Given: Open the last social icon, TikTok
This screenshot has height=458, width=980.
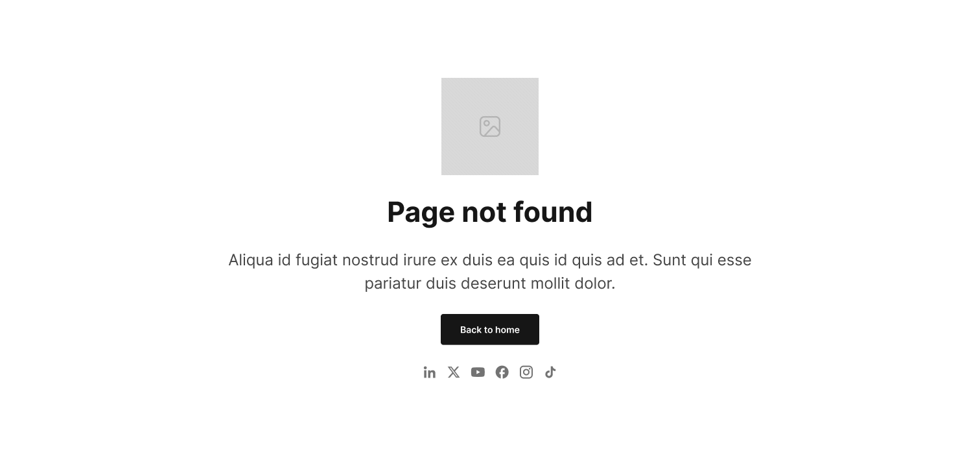Looking at the screenshot, I should point(550,372).
